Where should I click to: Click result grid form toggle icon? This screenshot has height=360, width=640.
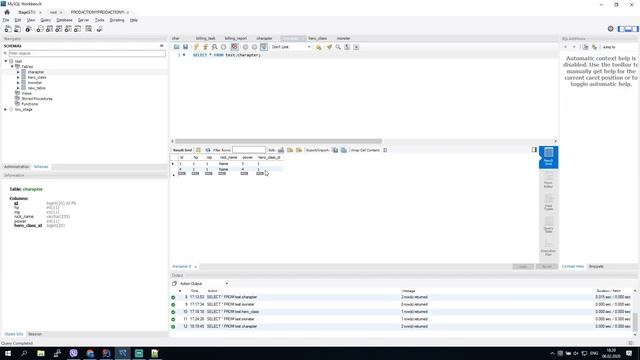pyautogui.click(x=198, y=150)
